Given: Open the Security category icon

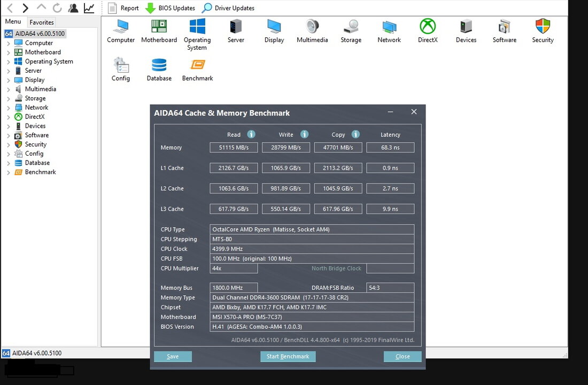Looking at the screenshot, I should 543,31.
